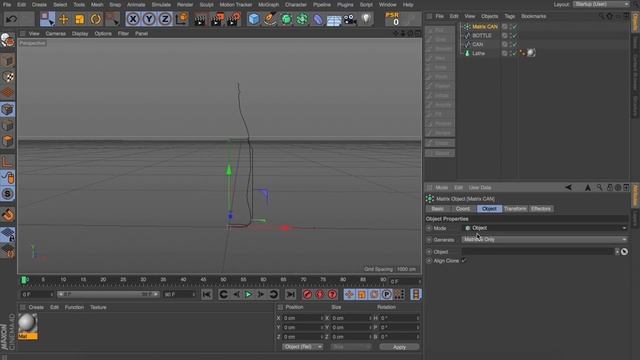
Task: Toggle Lathe enabled checkmark
Action: click(515, 53)
